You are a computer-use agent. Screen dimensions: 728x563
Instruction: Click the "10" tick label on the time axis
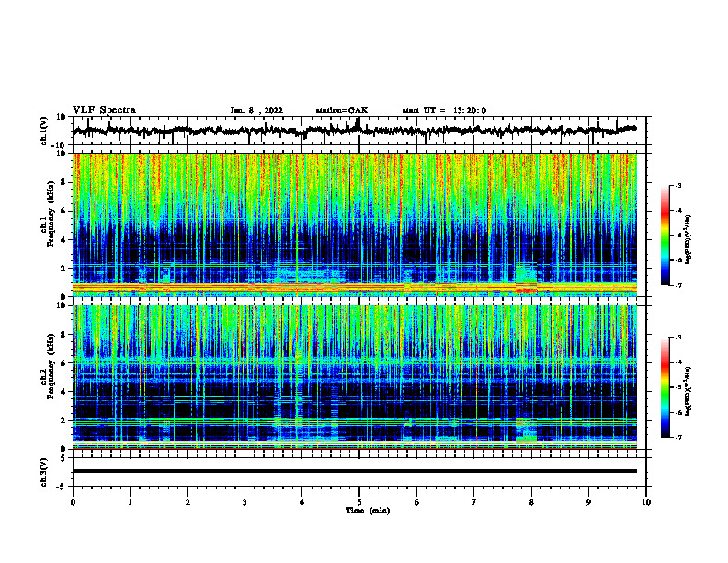(x=646, y=502)
